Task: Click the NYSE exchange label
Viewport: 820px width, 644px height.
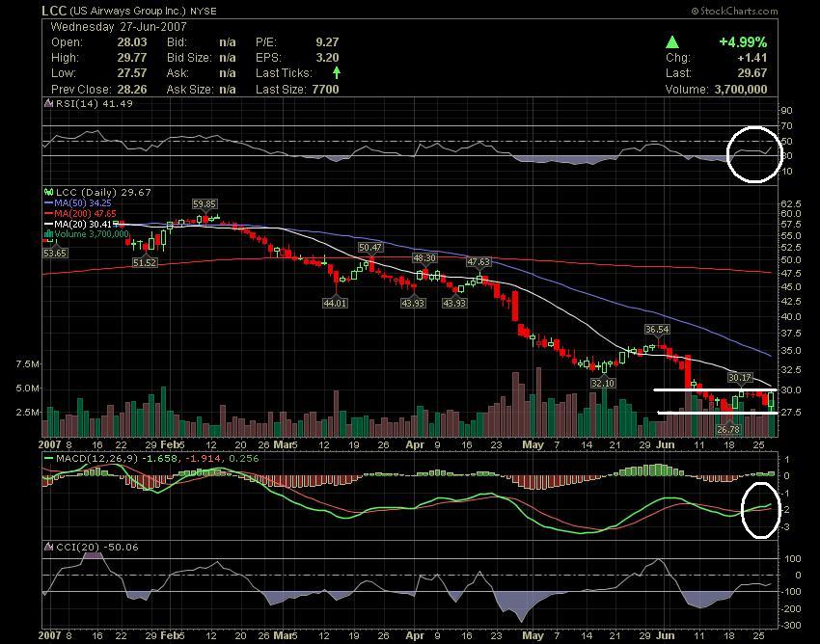Action: click(203, 11)
